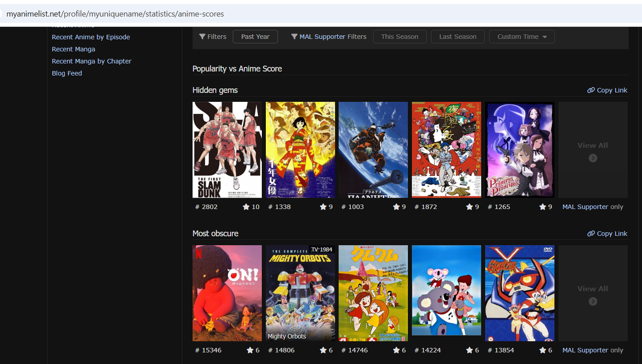This screenshot has height=364, width=642.
Task: Click the rank text # 15346
Action: coord(208,350)
